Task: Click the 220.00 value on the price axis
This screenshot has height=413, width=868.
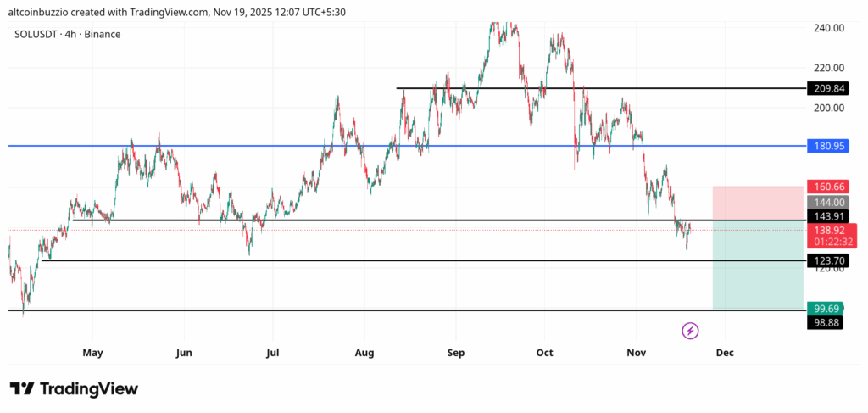Action: [826, 68]
